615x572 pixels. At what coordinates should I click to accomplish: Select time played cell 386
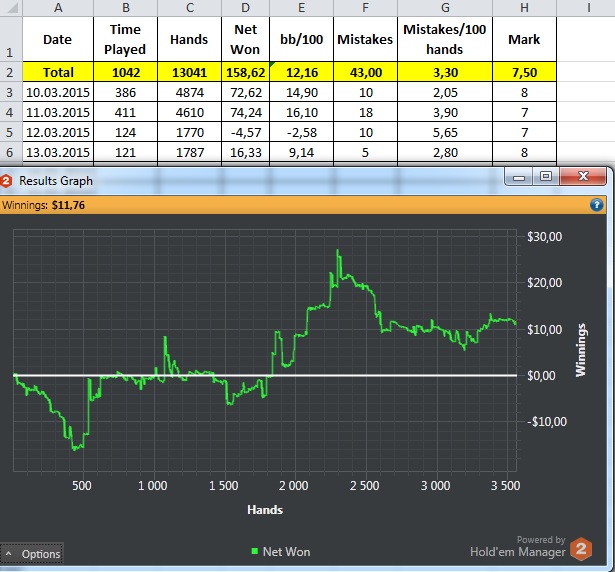click(126, 92)
